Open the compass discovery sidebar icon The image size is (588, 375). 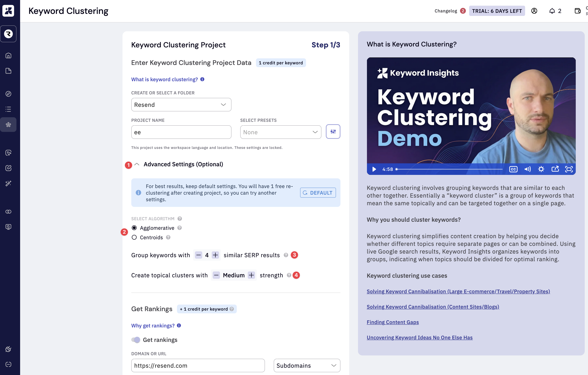point(8,94)
